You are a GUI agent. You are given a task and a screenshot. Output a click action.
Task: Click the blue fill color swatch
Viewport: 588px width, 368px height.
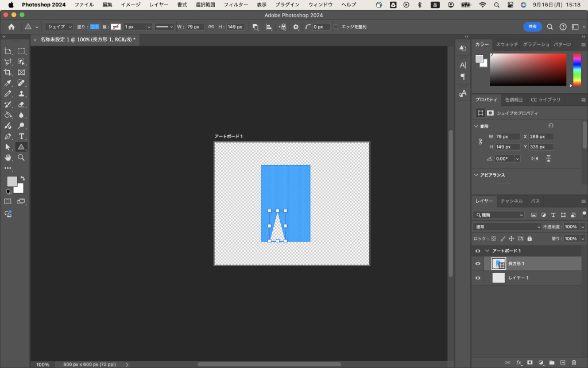(95, 27)
